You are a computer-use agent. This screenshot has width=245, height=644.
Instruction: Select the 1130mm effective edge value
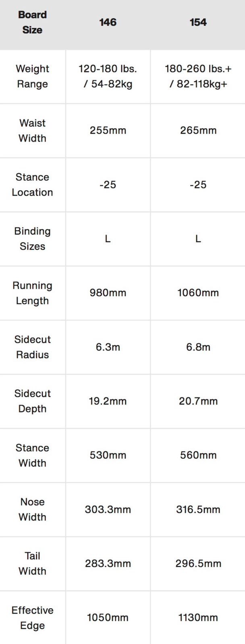(x=198, y=617)
